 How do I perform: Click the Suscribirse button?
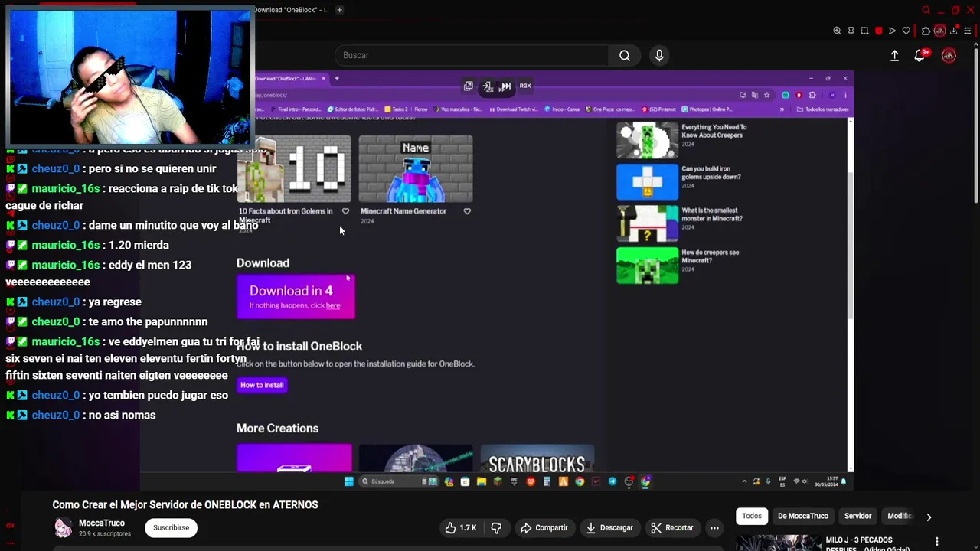click(x=171, y=527)
